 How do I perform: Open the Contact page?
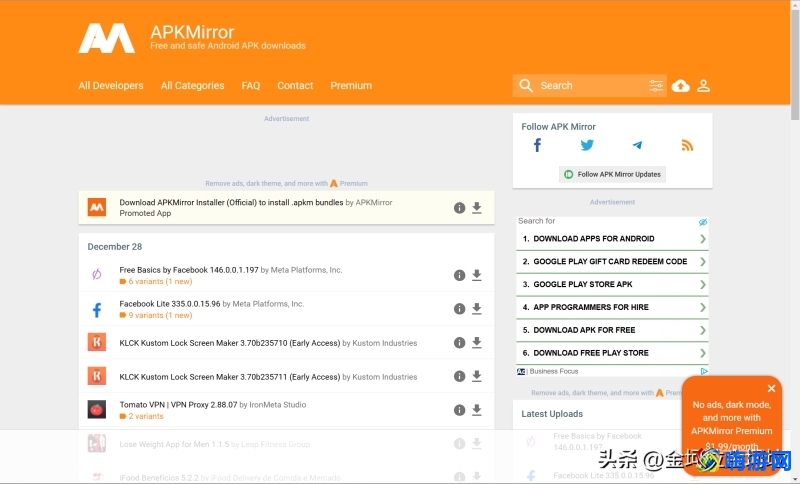[x=295, y=86]
